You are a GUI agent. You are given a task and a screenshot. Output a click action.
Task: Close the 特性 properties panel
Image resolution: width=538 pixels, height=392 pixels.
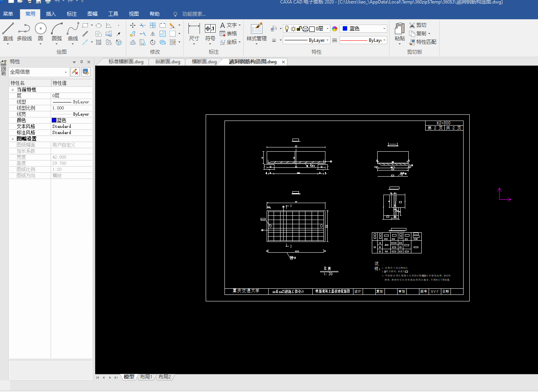[89, 62]
